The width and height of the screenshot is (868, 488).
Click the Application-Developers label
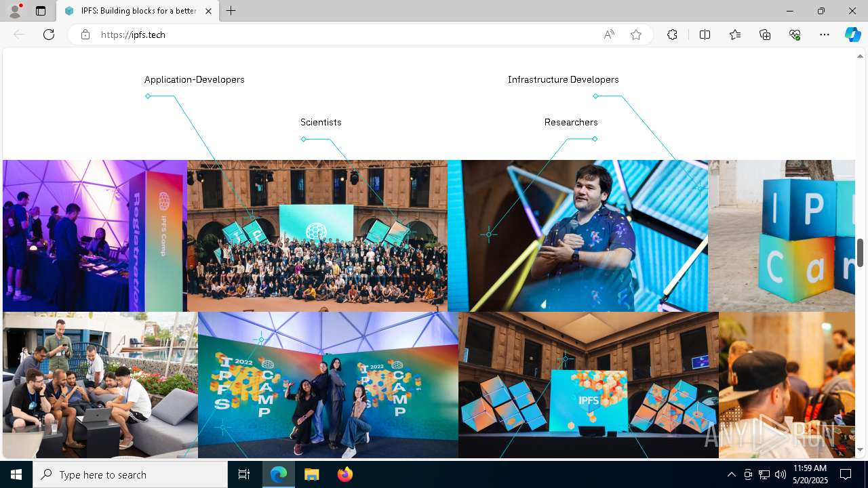(x=194, y=79)
